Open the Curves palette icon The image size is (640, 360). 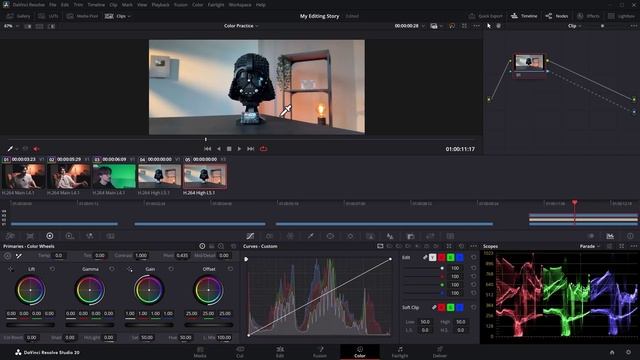coord(250,236)
